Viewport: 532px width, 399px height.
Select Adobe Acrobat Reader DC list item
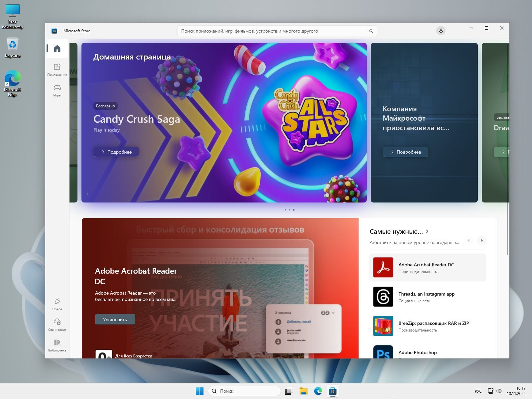pos(428,268)
